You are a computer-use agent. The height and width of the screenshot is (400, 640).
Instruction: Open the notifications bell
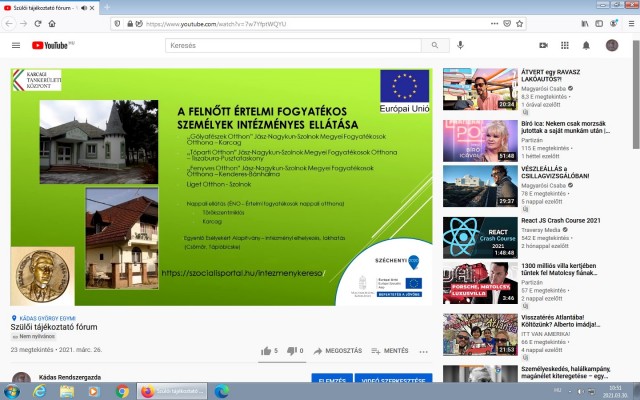586,45
